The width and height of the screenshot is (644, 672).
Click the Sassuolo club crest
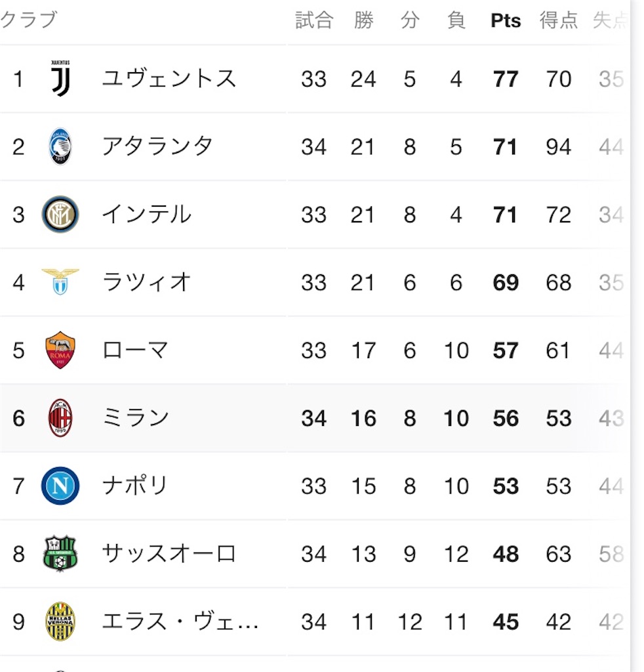tap(60, 553)
